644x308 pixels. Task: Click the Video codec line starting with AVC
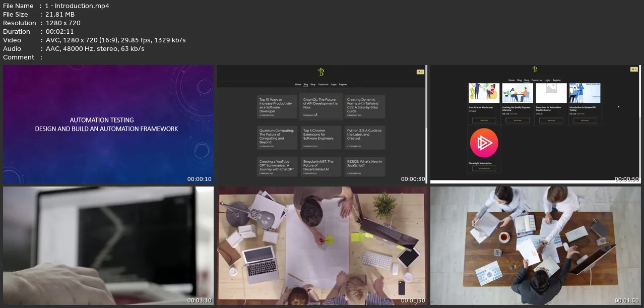click(x=115, y=40)
